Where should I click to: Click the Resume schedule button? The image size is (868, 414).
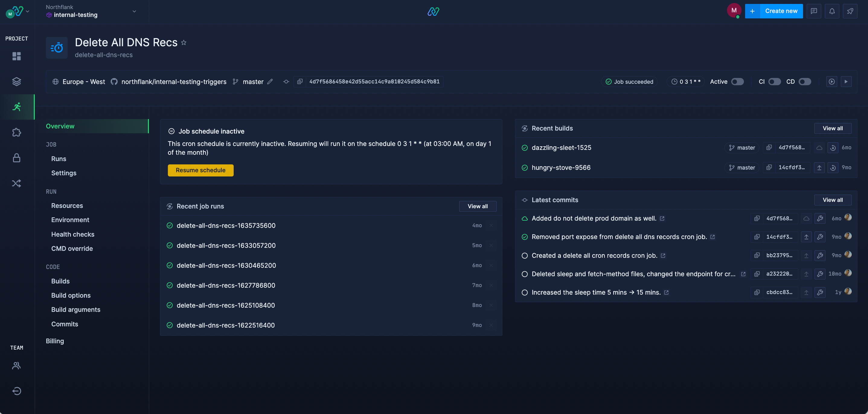tap(200, 170)
